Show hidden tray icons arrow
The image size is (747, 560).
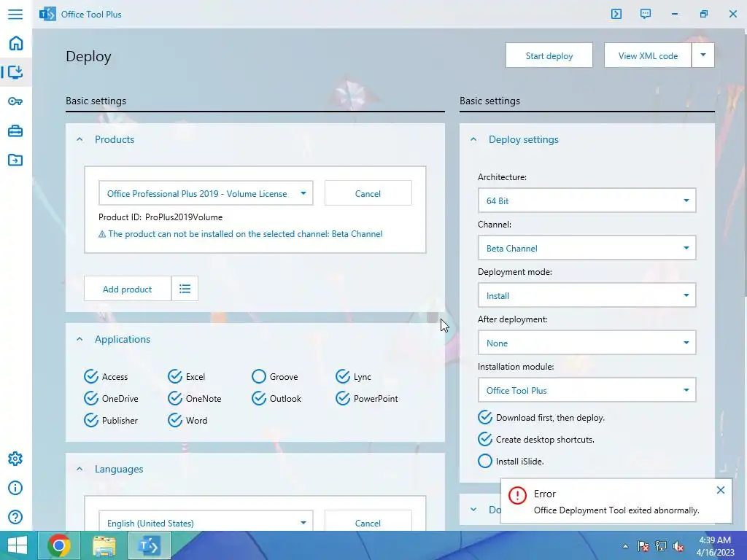tap(625, 546)
